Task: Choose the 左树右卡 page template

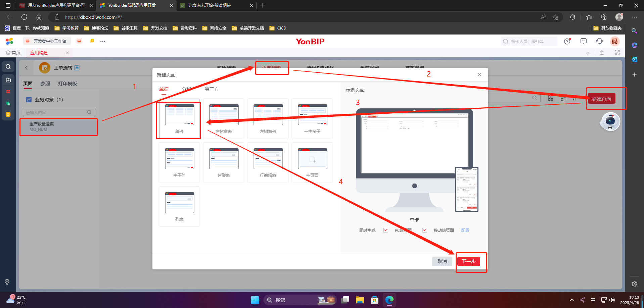Action: click(268, 118)
